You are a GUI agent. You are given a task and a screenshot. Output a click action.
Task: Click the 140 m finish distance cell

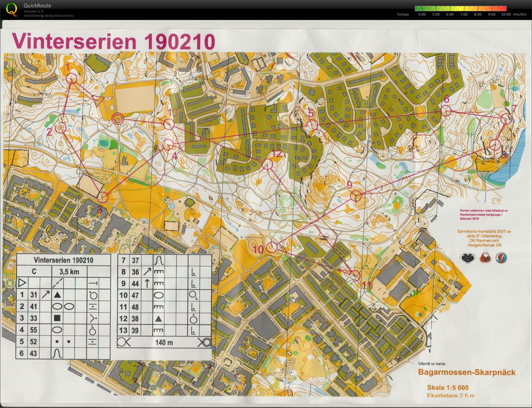pos(164,343)
